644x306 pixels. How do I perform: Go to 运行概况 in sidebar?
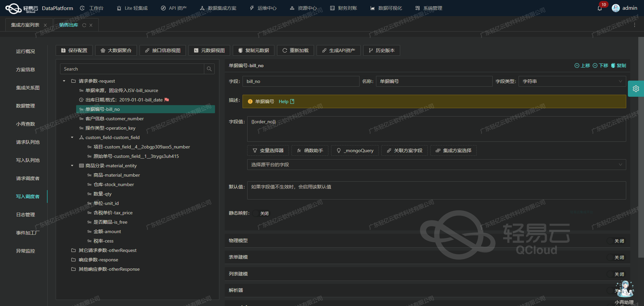point(25,51)
